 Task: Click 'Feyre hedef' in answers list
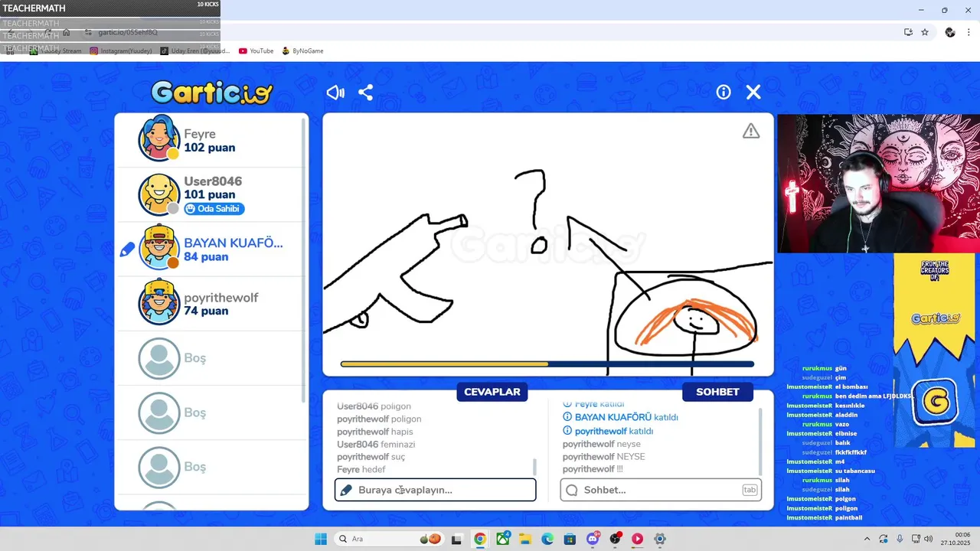[361, 470]
